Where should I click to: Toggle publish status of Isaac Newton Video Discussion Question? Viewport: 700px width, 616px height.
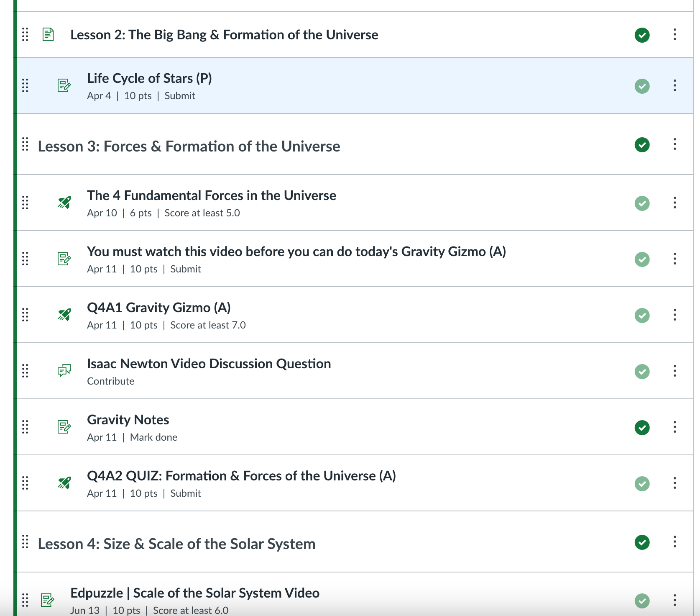(x=642, y=372)
